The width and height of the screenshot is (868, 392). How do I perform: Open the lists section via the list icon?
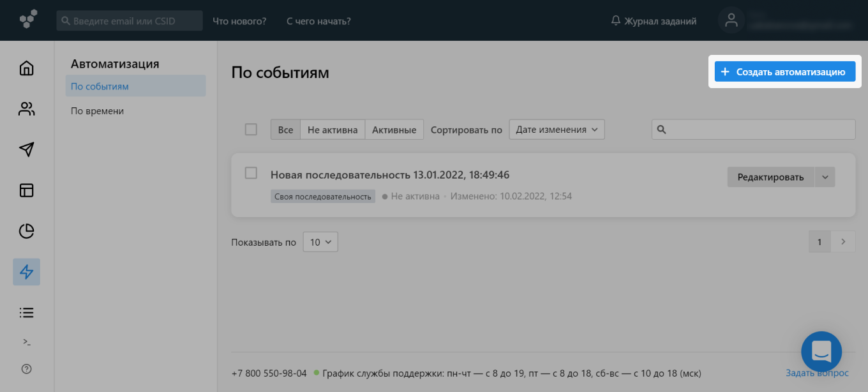26,312
